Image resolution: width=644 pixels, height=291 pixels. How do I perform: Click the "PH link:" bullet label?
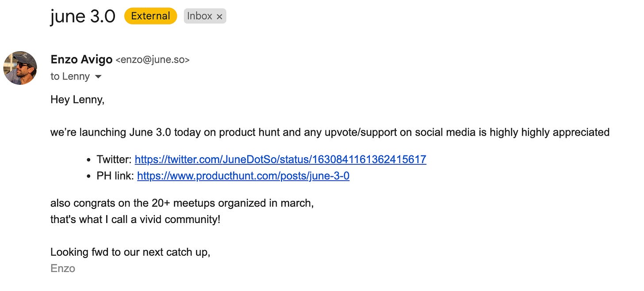tap(115, 176)
